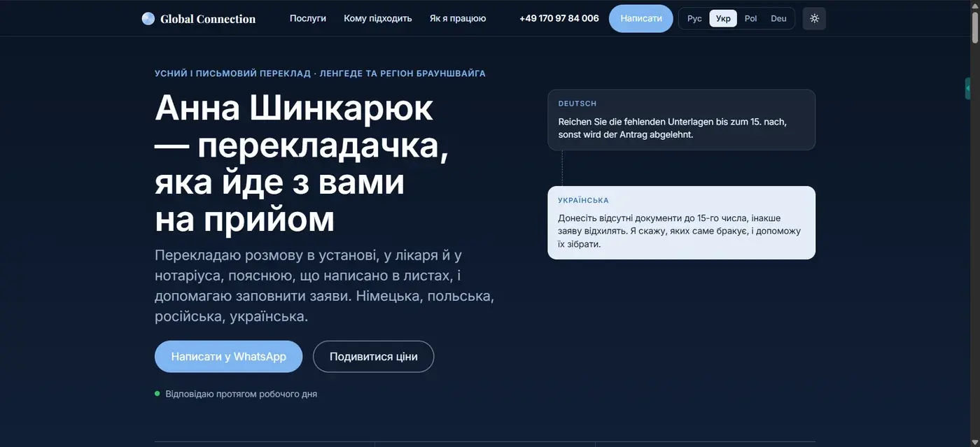
Task: Click the paragraph starting Перекладаю розмову
Action: (325, 285)
